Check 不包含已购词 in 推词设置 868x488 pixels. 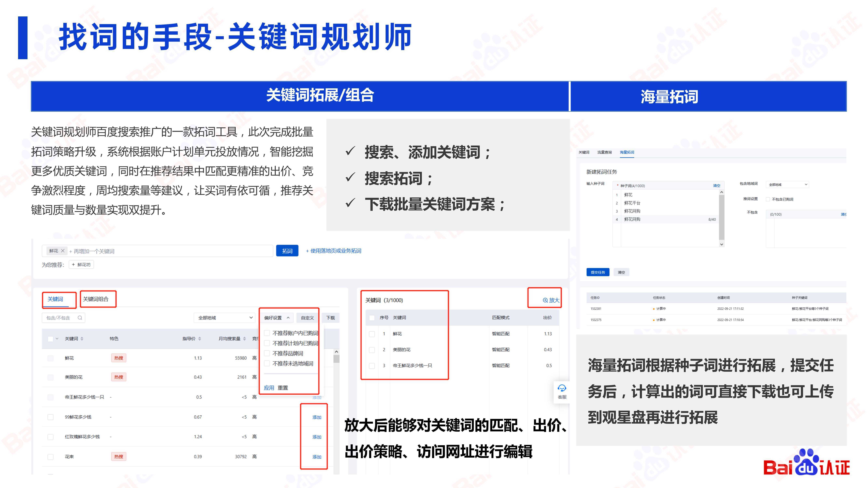click(768, 199)
